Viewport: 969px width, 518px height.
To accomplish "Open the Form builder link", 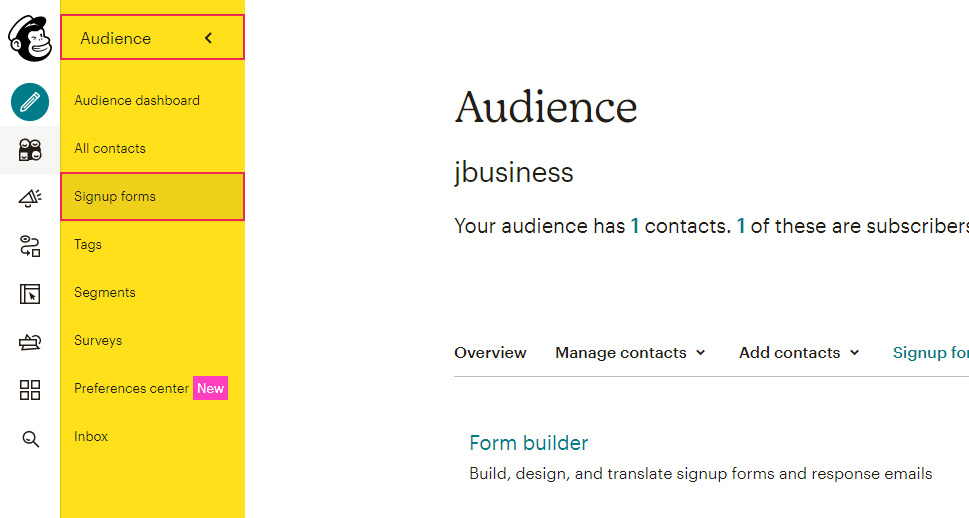I will (x=528, y=443).
